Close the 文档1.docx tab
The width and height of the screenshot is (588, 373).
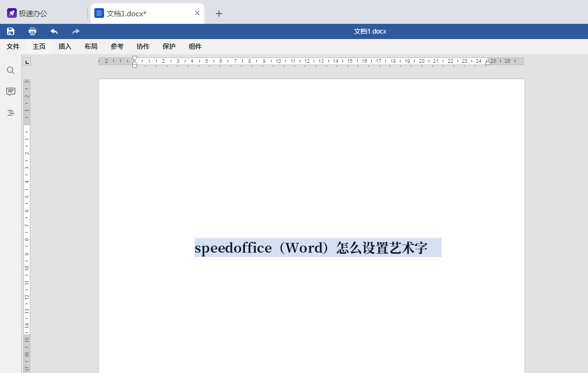197,13
